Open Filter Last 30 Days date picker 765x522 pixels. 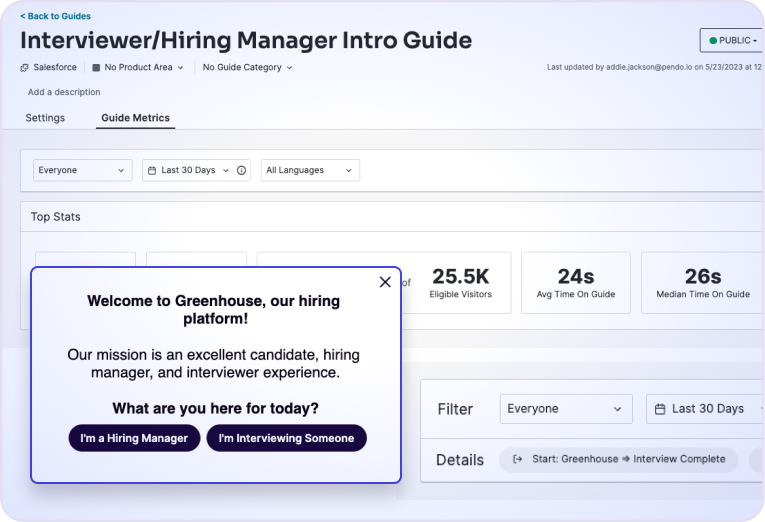(x=705, y=409)
